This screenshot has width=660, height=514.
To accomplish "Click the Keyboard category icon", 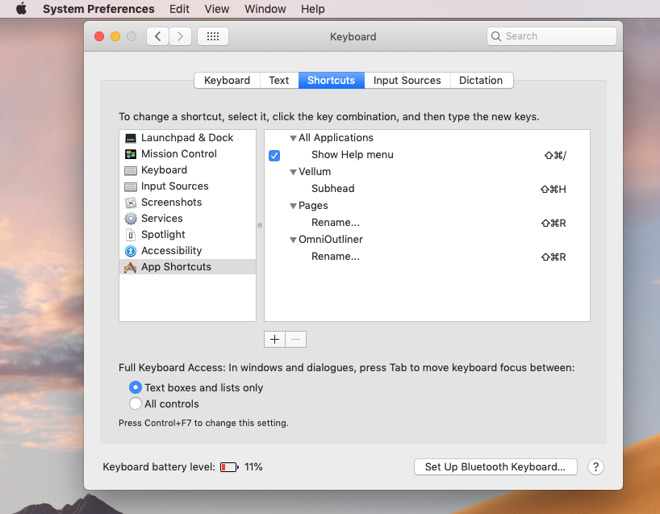I will tap(130, 170).
